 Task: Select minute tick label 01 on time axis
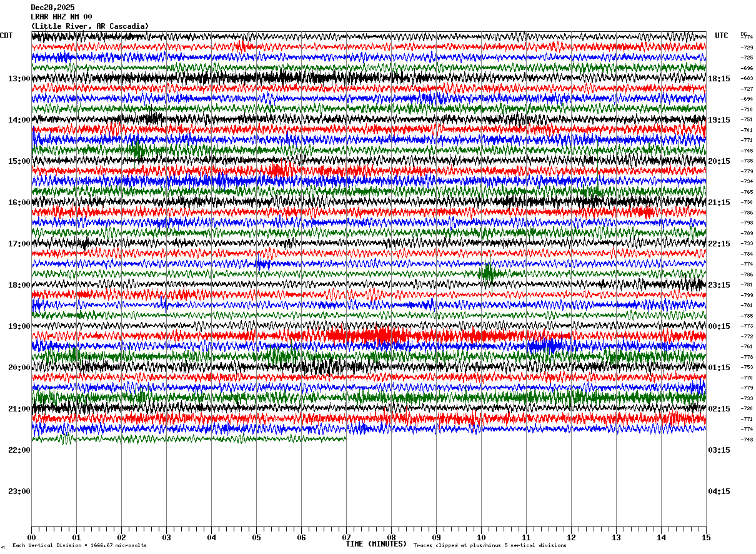tap(76, 538)
